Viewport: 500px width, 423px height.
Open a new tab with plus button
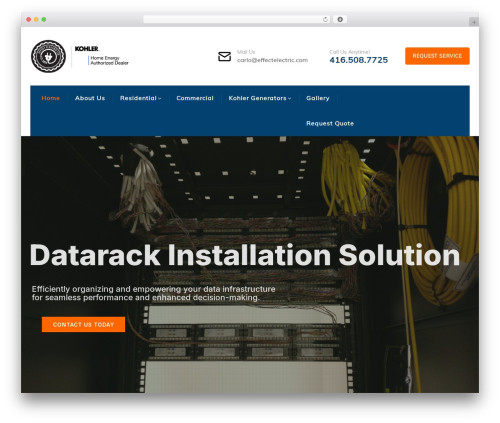tap(474, 22)
